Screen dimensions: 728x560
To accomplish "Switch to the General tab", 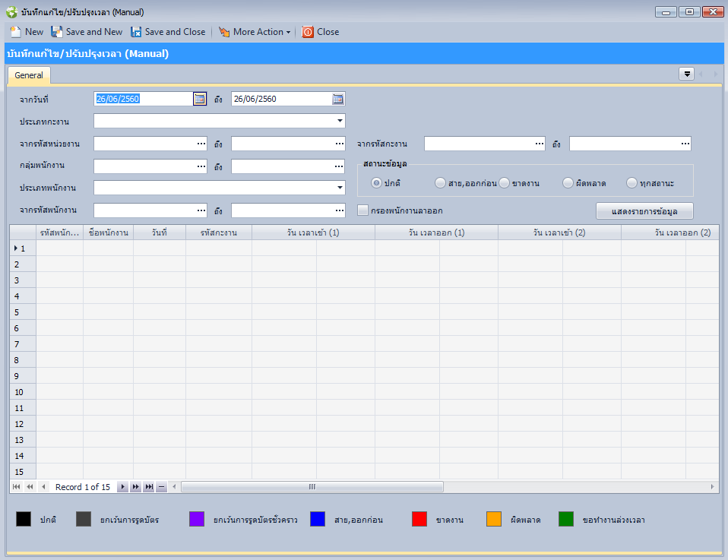I will [x=29, y=75].
